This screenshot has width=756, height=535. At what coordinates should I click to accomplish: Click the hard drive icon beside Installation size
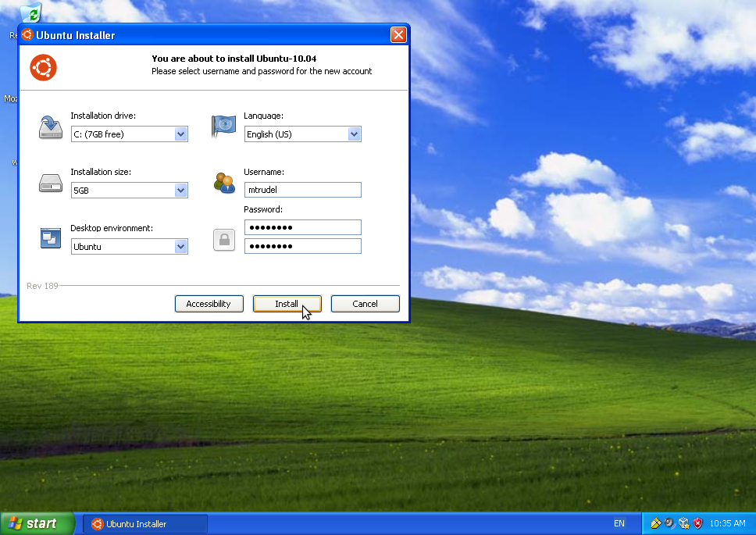click(51, 184)
